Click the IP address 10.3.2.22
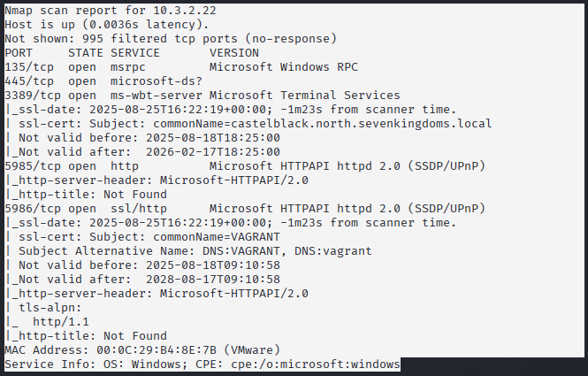The width and height of the screenshot is (588, 376). [x=185, y=11]
